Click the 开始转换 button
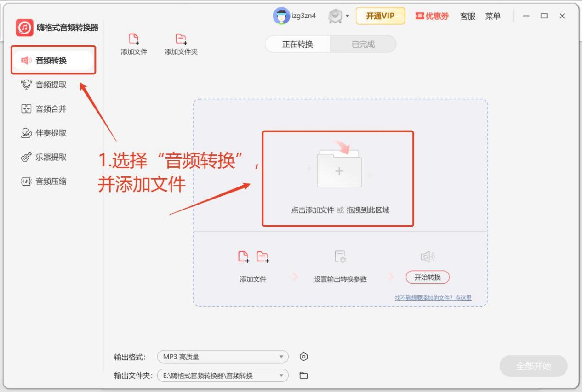 [428, 278]
